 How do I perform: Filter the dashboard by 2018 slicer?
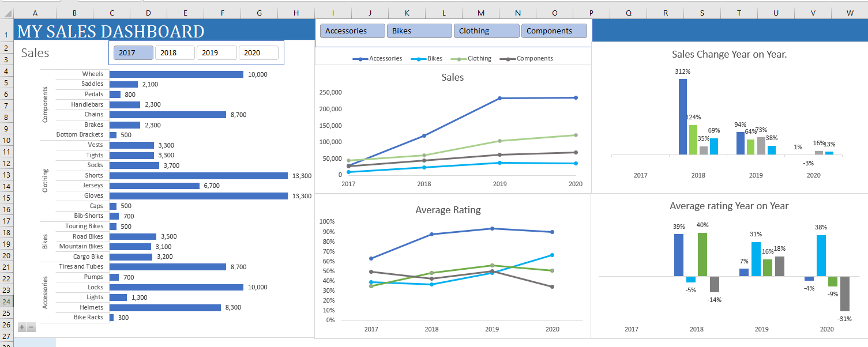(175, 52)
